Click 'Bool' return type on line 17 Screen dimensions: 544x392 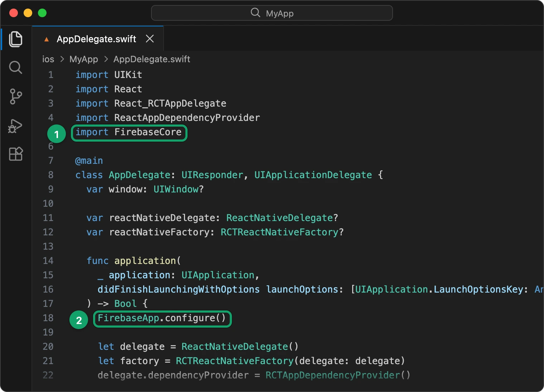click(126, 304)
